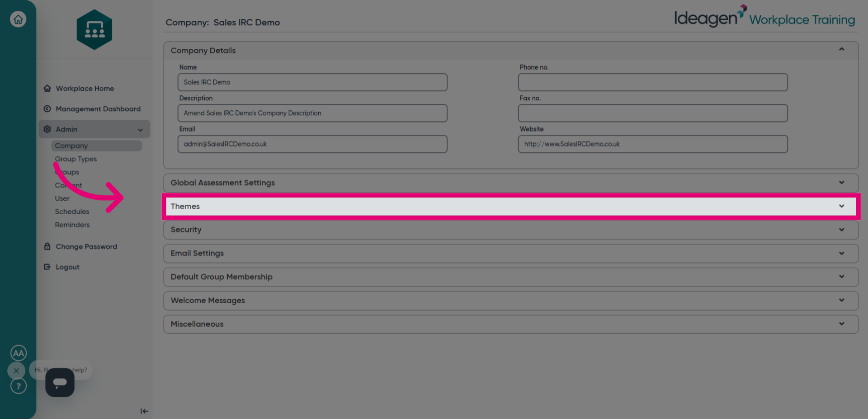Screen dimensions: 868x419
Task: Click the Company Details header text
Action: (x=203, y=51)
